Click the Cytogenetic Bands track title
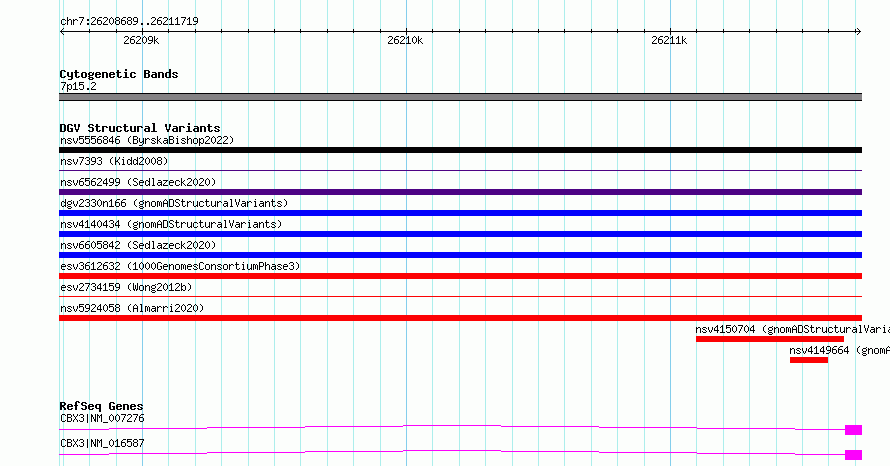Screen dimensions: 890x466 coord(119,74)
